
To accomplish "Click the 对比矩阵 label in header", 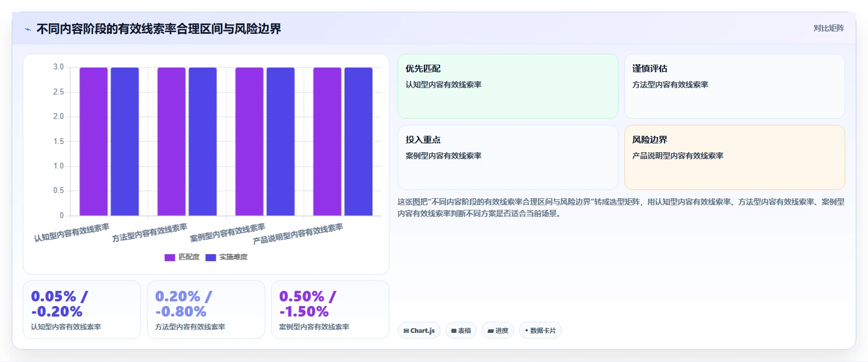I will 828,28.
